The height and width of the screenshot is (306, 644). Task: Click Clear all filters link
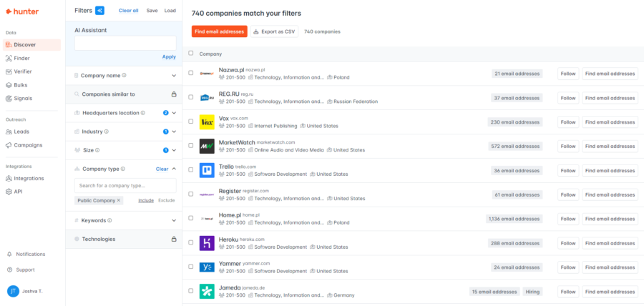129,11
